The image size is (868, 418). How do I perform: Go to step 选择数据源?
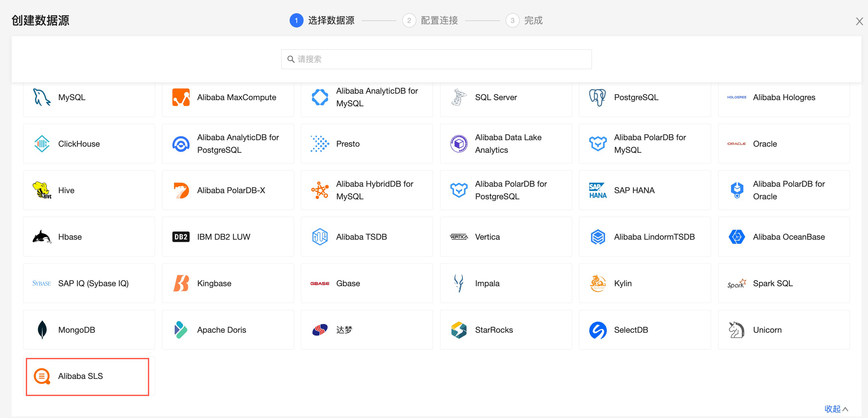click(x=322, y=20)
